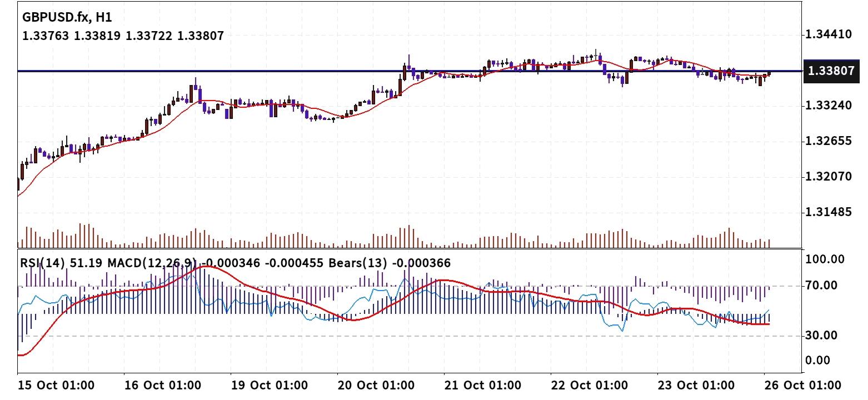Click the 30.00 indicator scale label
This screenshot has height=400, width=868.
coord(822,336)
